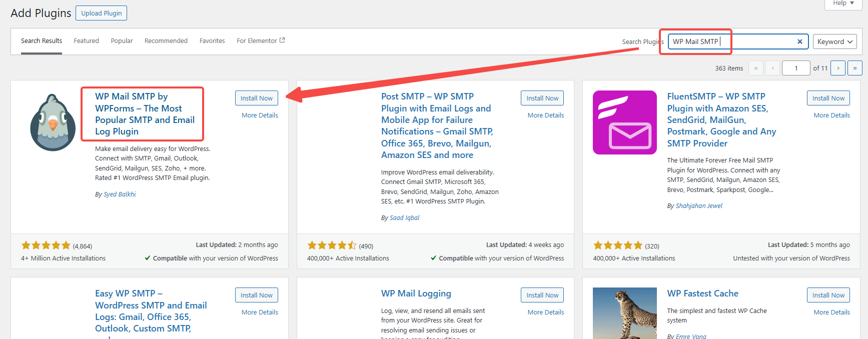View More Details for Post SMTP plugin
This screenshot has width=868, height=339.
(x=545, y=115)
